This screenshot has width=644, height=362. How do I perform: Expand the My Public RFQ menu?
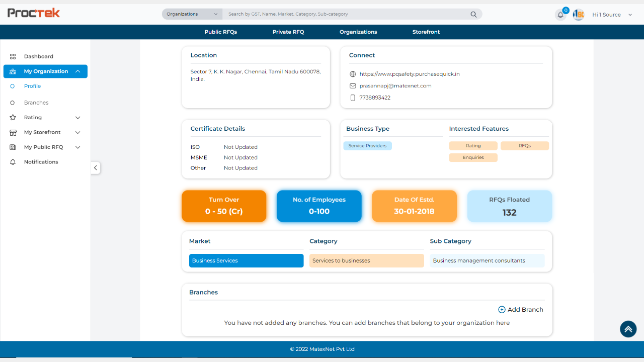(77, 147)
